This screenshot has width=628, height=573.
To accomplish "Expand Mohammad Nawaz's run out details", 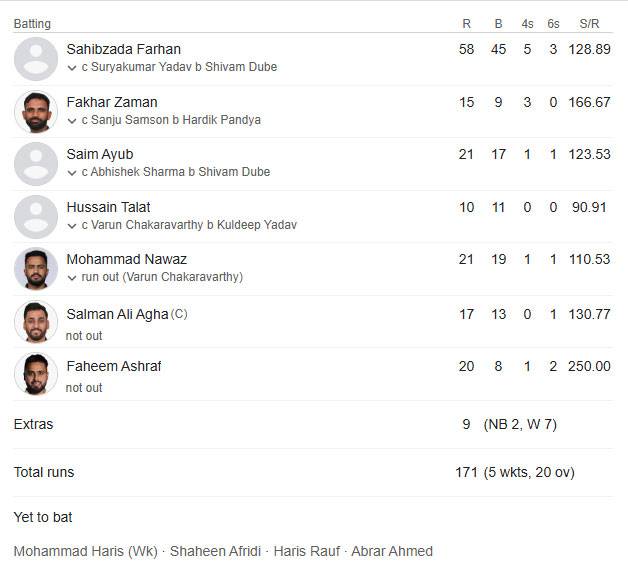I will 72,277.
